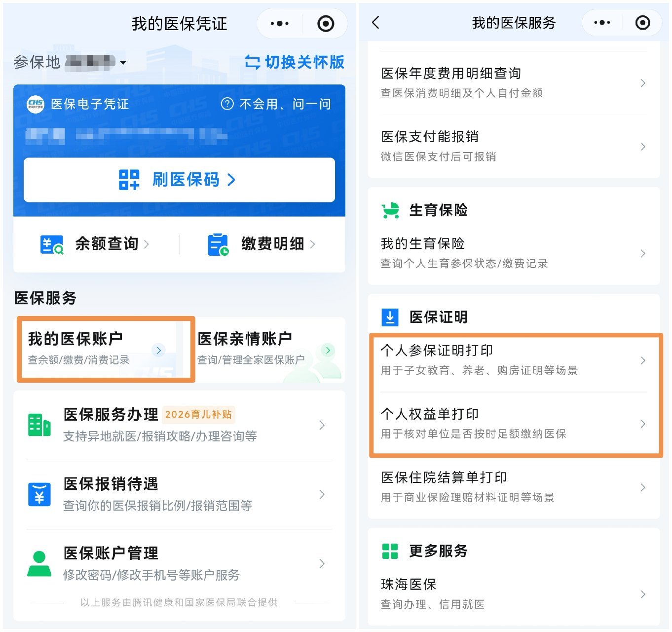Viewport: 672px width, 632px height.
Task: Expand 个人参保证明打印 with its chevron
Action: (642, 360)
